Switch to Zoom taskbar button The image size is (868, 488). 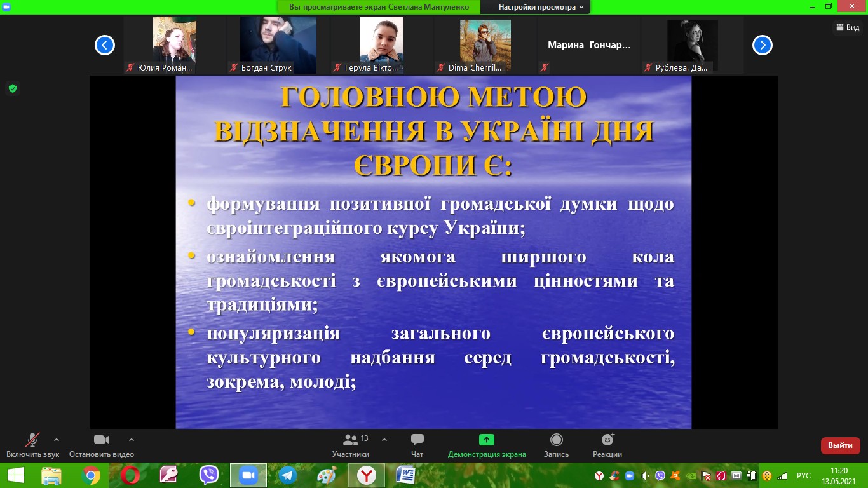click(x=248, y=475)
